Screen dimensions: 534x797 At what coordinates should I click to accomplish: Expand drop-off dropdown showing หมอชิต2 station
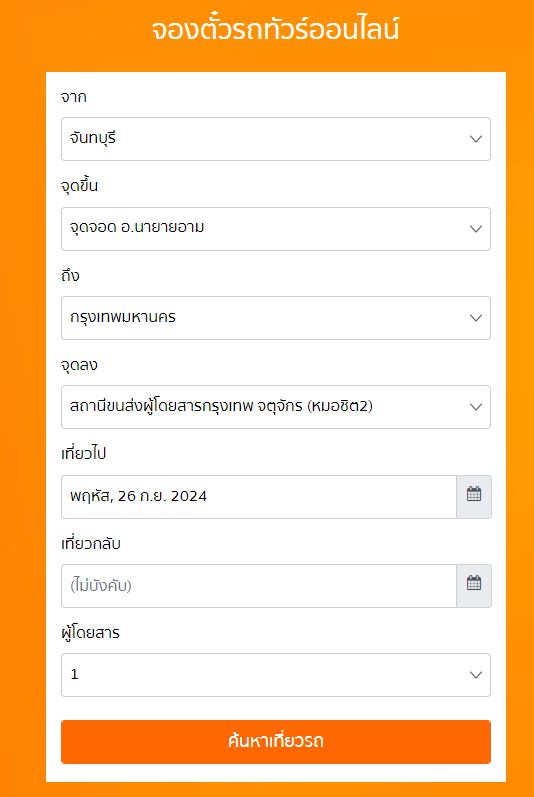click(276, 407)
